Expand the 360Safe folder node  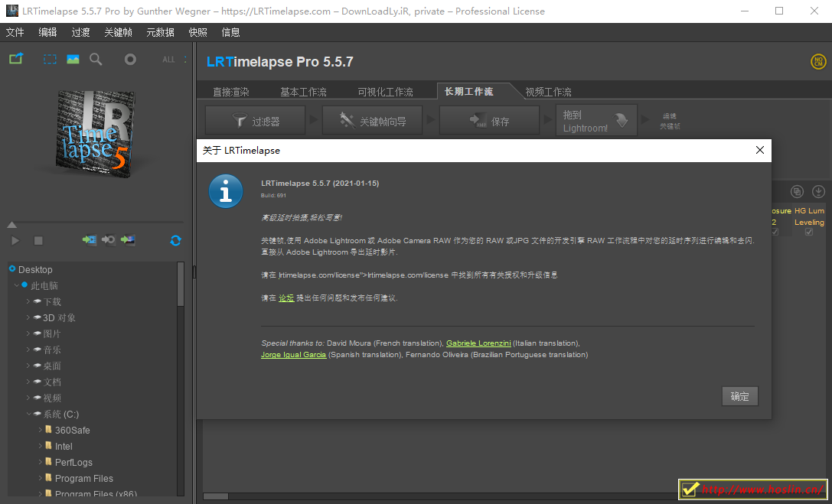pyautogui.click(x=41, y=430)
